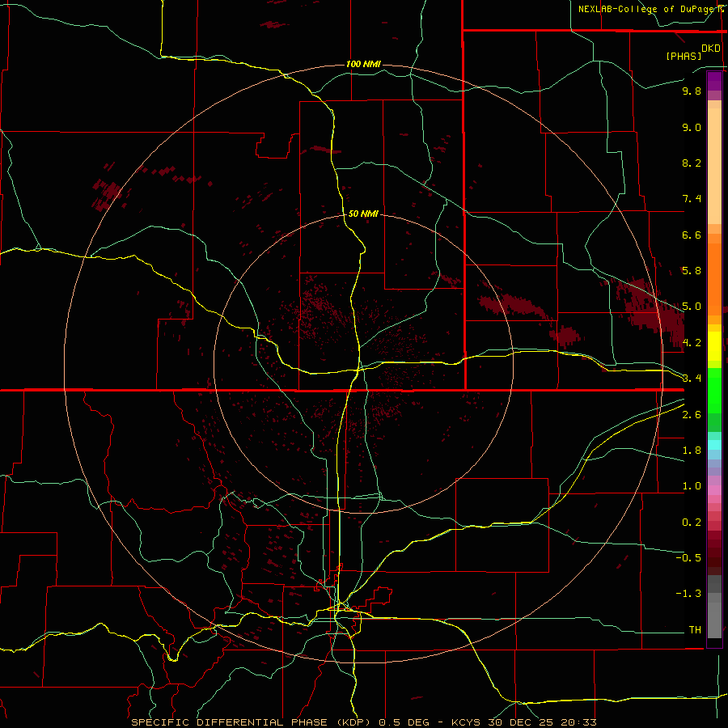The height and width of the screenshot is (728, 728).
Task: Click the 20:33 timestamp in the caption
Action: 578,722
